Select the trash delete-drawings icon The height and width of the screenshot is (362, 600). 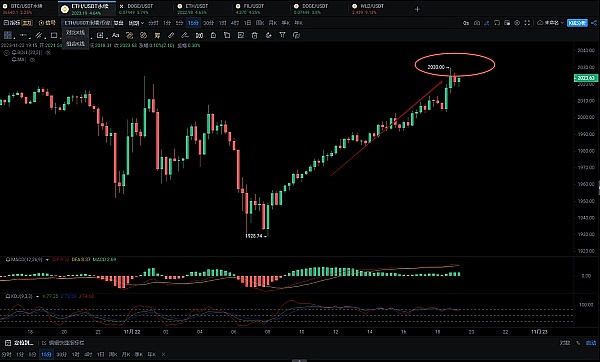click(254, 36)
